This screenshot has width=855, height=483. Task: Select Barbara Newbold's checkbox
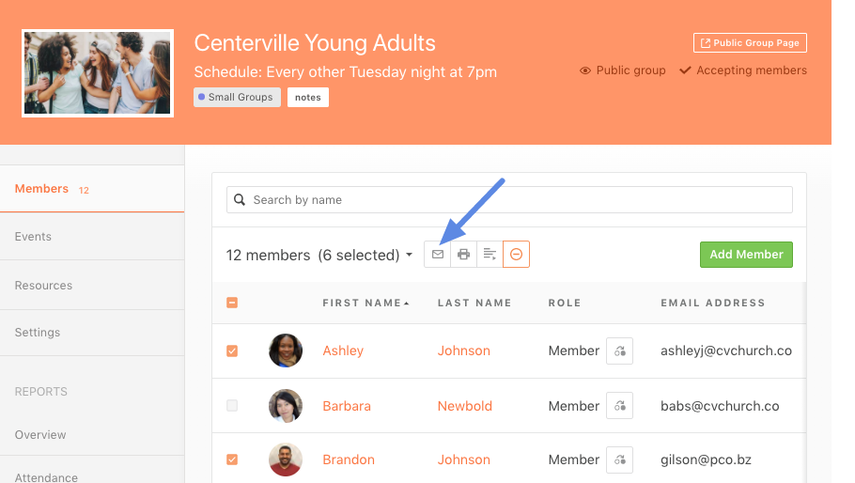click(x=232, y=406)
